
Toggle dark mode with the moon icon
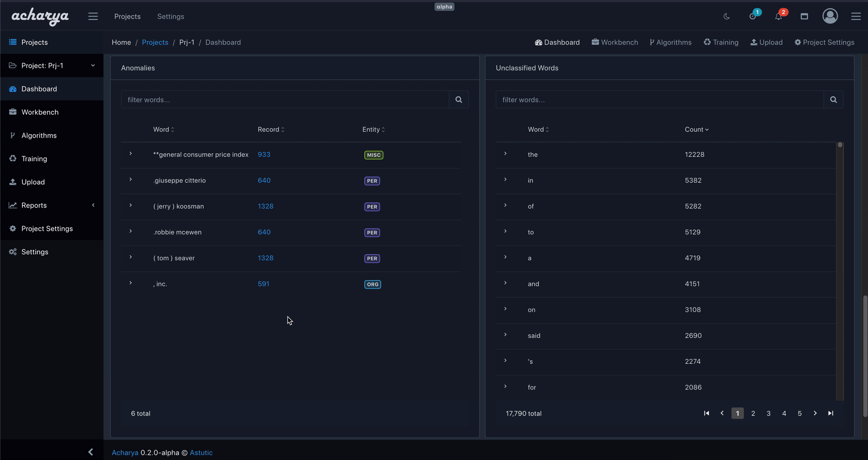(x=726, y=17)
